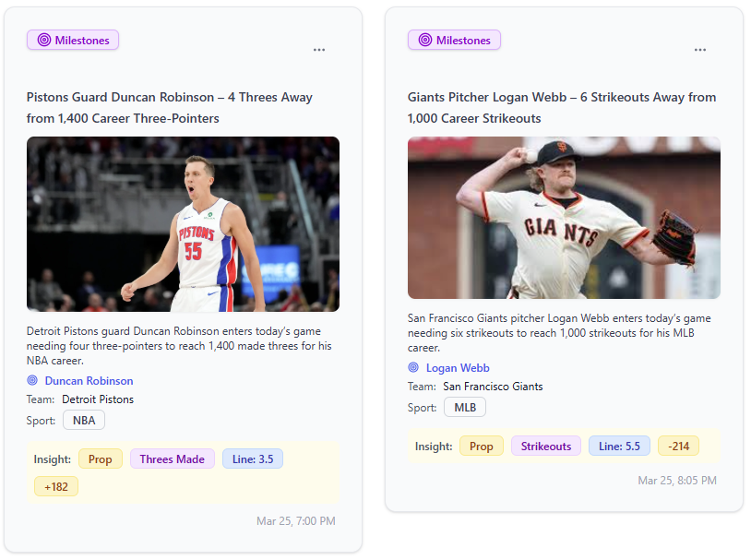Open the Logan Webb player link
Viewport: 751px width, 560px height.
tap(458, 368)
